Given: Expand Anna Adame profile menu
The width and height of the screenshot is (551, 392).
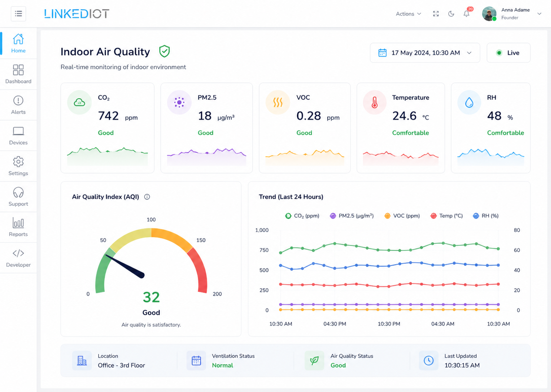Looking at the screenshot, I should 512,14.
